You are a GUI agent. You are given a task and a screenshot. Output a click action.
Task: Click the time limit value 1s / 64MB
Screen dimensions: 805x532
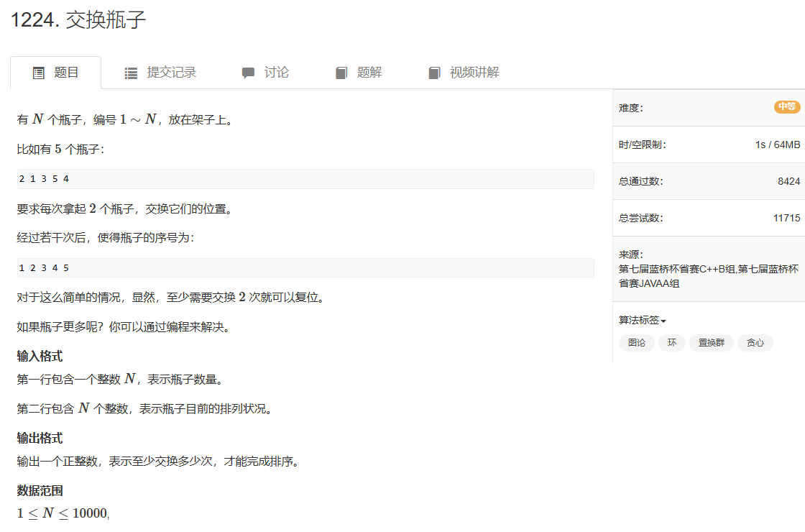[x=777, y=145]
